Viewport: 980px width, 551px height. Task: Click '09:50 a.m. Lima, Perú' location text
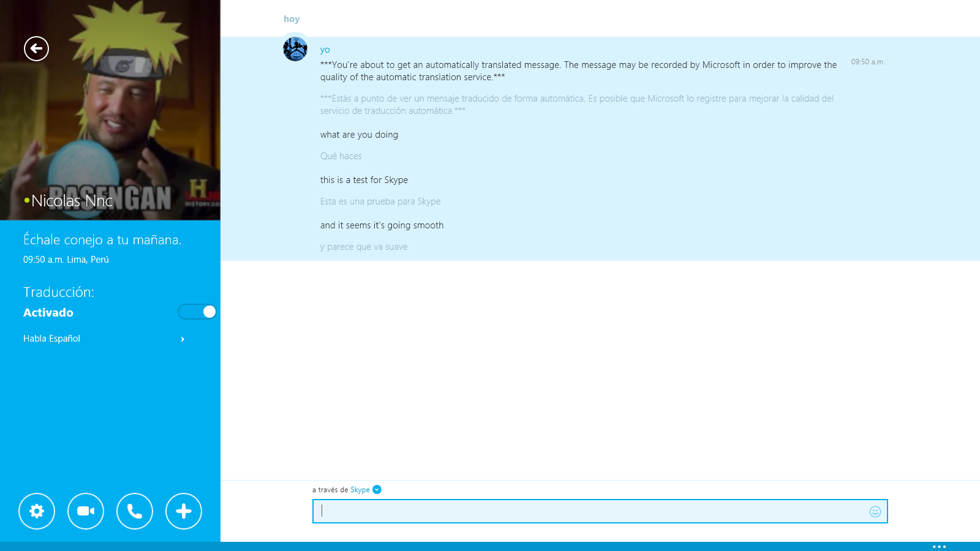coord(66,260)
